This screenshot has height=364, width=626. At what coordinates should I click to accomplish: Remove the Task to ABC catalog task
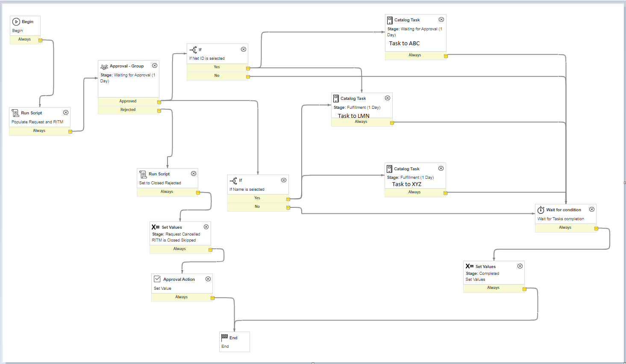point(441,20)
